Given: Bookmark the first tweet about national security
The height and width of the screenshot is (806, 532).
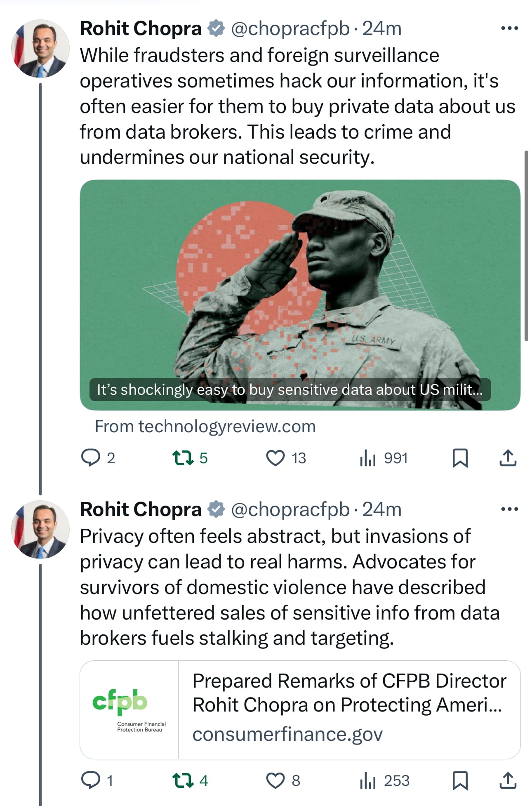Looking at the screenshot, I should click(x=460, y=458).
